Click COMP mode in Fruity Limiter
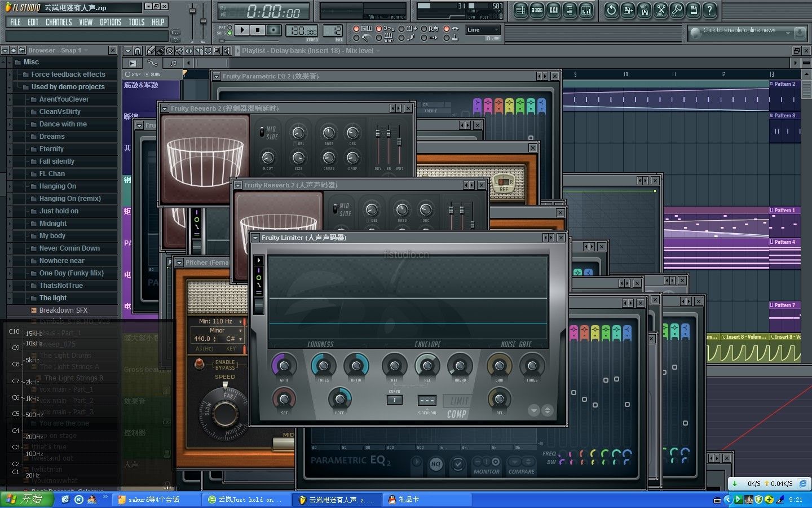 click(x=457, y=414)
